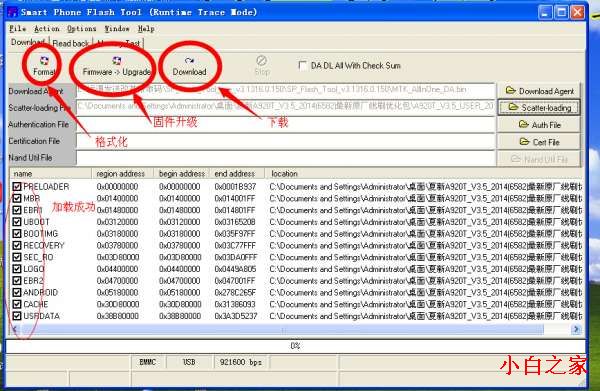Select the 0x03D80000 SEC_RO region address
The height and width of the screenshot is (391, 600).
tap(118, 257)
